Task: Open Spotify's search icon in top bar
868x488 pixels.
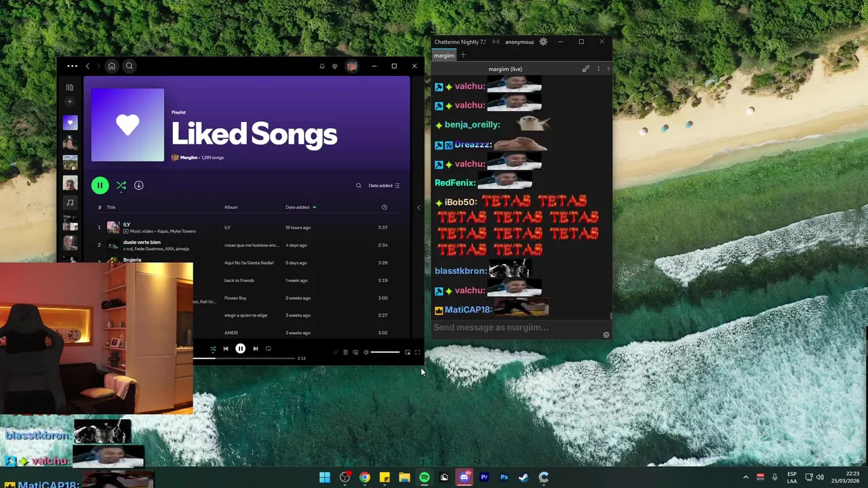Action: pos(129,66)
